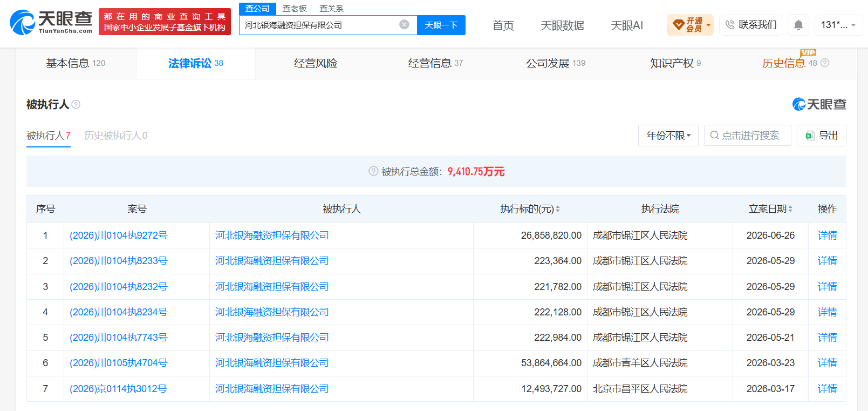Open case (2026)川0104执8233号

(118, 261)
